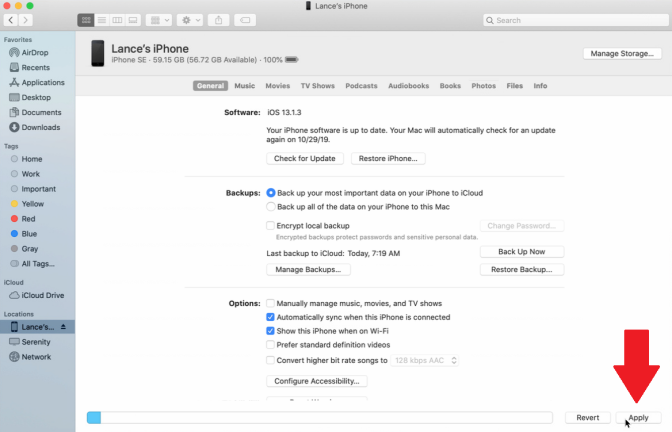
Task: Open Downloads in the sidebar
Action: pyautogui.click(x=37, y=128)
